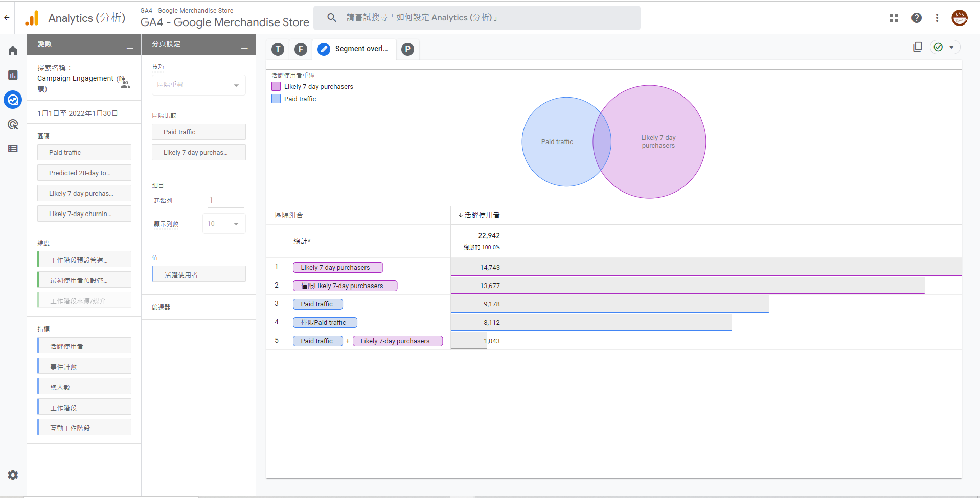
Task: Click the 1,043 overlap value
Action: (492, 341)
